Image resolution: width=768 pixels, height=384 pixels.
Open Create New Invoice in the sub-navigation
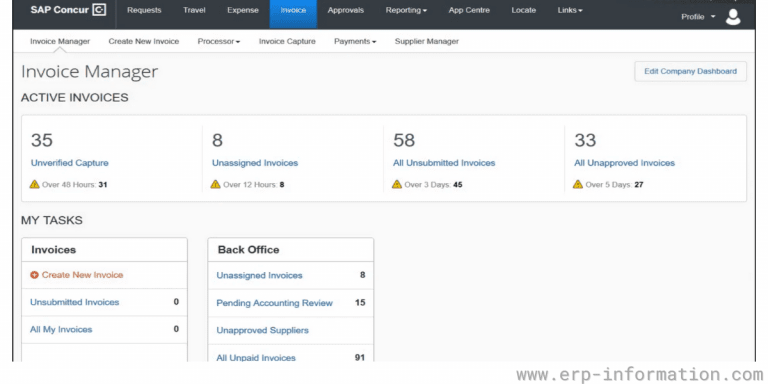pos(144,42)
